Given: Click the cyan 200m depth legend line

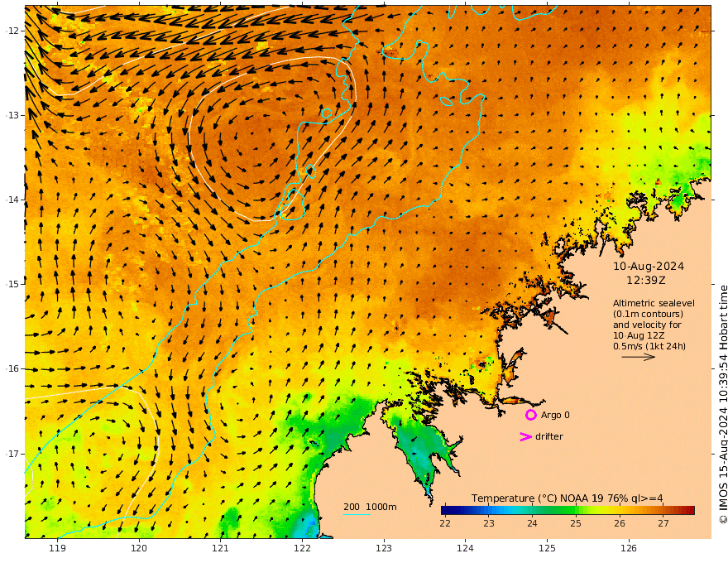Looking at the screenshot, I should tap(357, 514).
